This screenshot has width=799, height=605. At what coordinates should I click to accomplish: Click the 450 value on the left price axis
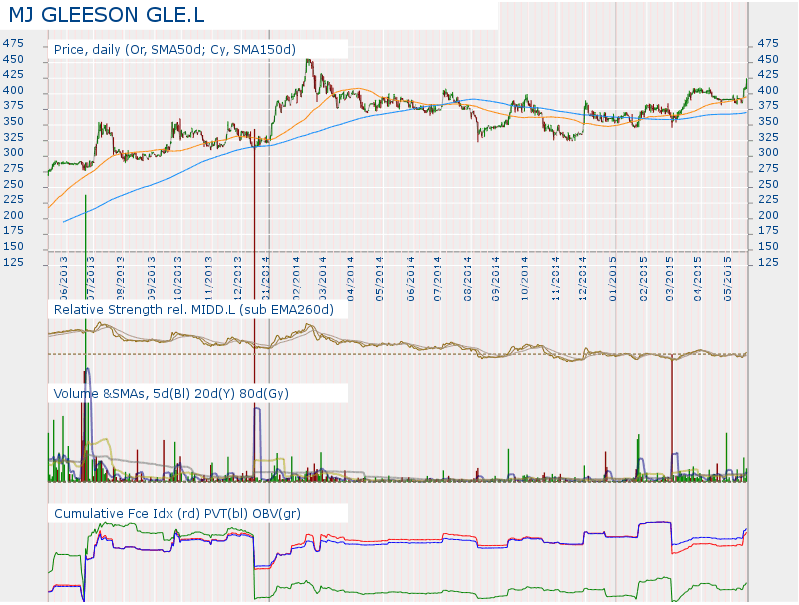pyautogui.click(x=13, y=59)
